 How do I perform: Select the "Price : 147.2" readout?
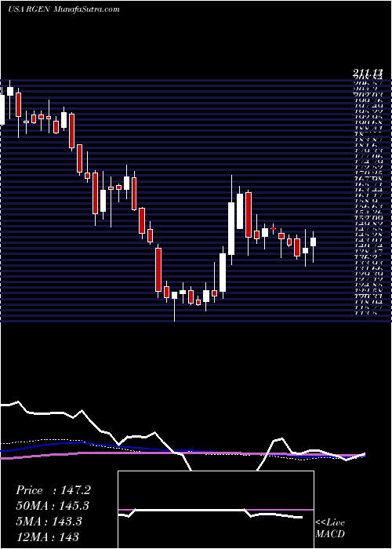point(53,490)
